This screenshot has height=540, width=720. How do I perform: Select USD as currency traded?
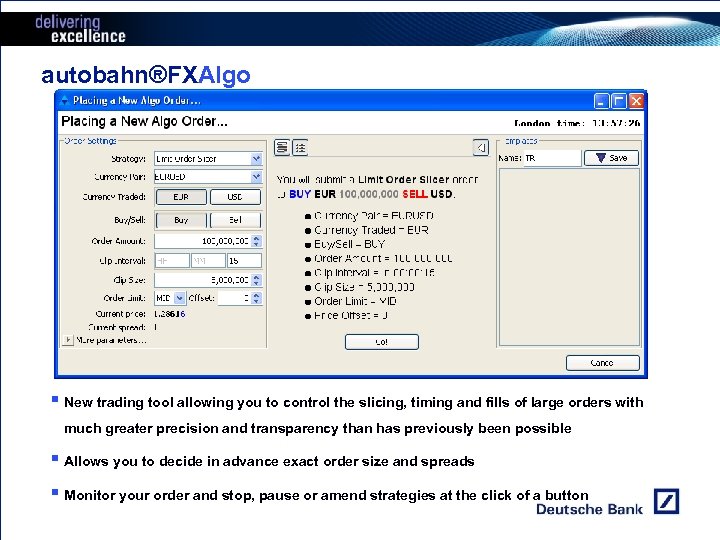(x=235, y=197)
